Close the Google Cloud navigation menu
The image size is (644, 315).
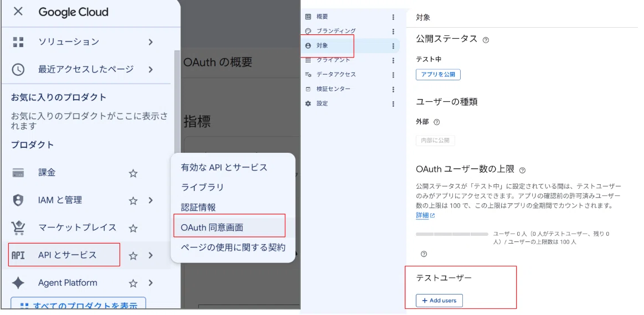[18, 12]
